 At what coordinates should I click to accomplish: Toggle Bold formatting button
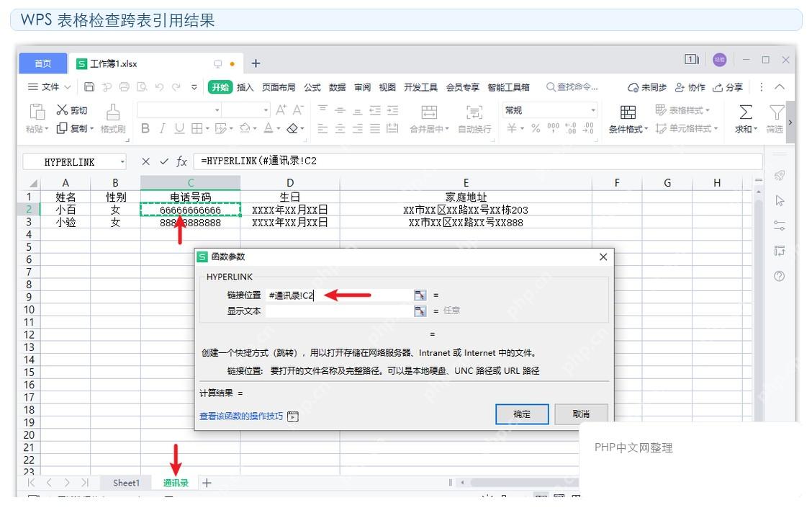click(145, 128)
